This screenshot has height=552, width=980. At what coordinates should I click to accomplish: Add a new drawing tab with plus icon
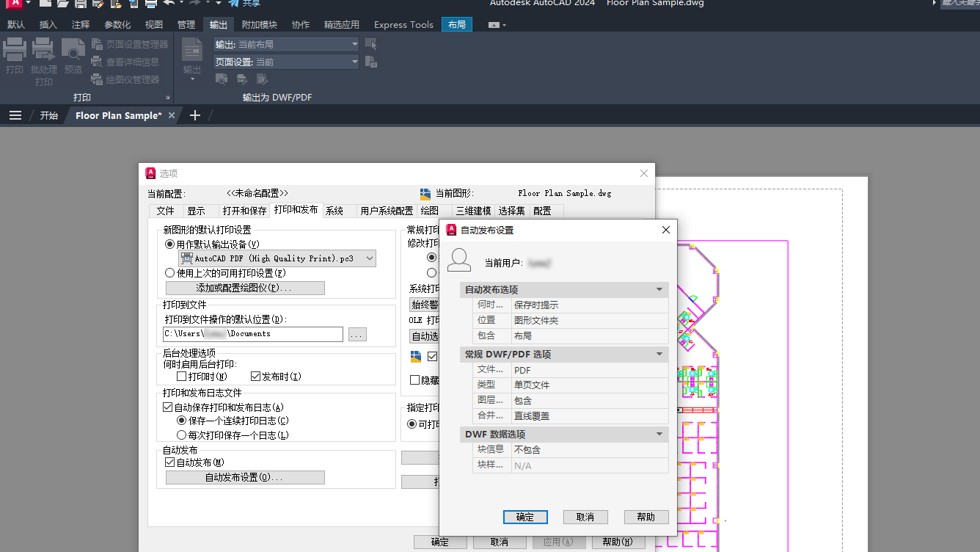point(194,115)
